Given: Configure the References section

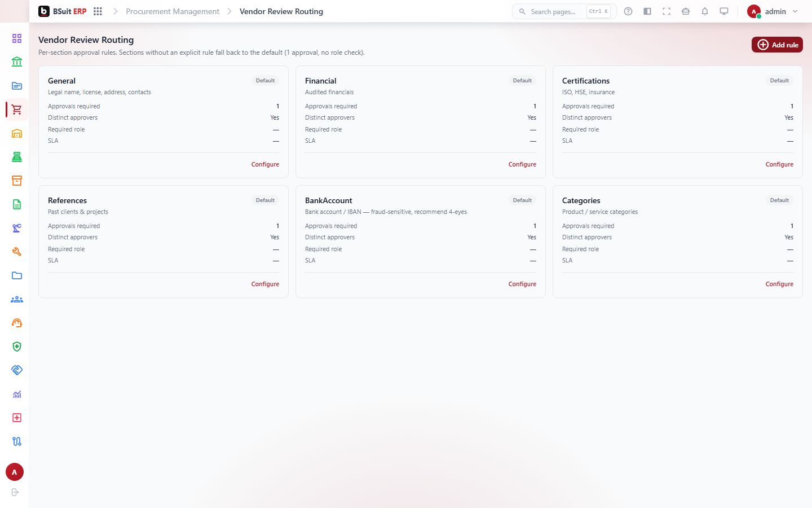Looking at the screenshot, I should coord(265,284).
